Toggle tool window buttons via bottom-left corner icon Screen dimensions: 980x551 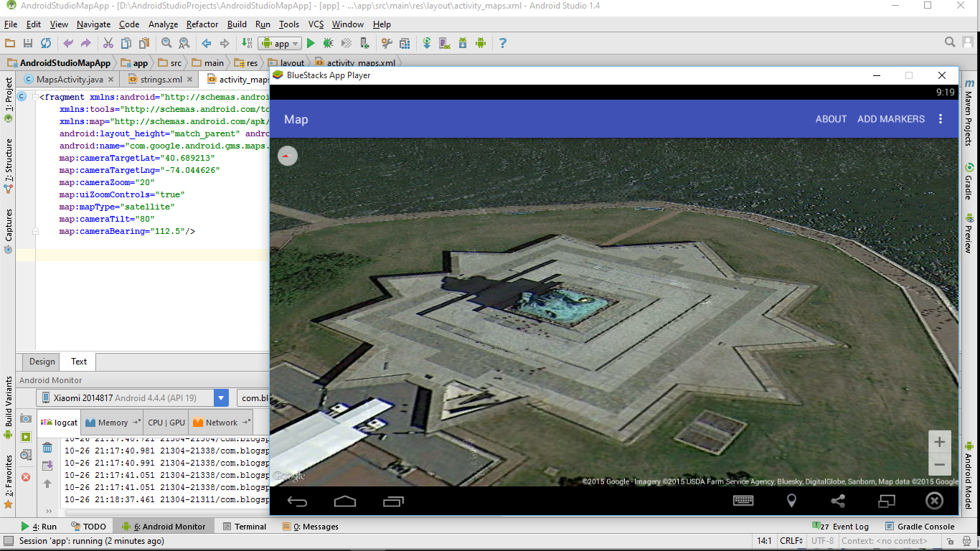pyautogui.click(x=8, y=541)
